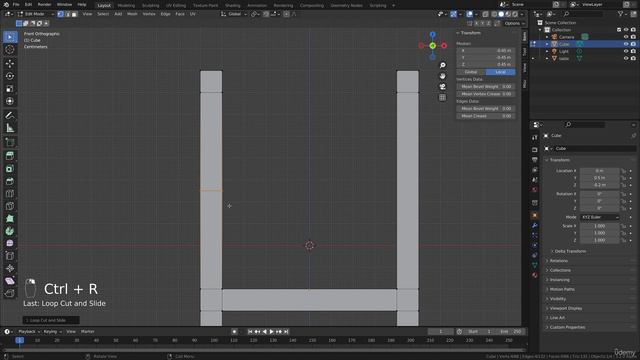Screen dimensions: 640x360
Task: Click the timeline play button
Action: [x=271, y=331]
